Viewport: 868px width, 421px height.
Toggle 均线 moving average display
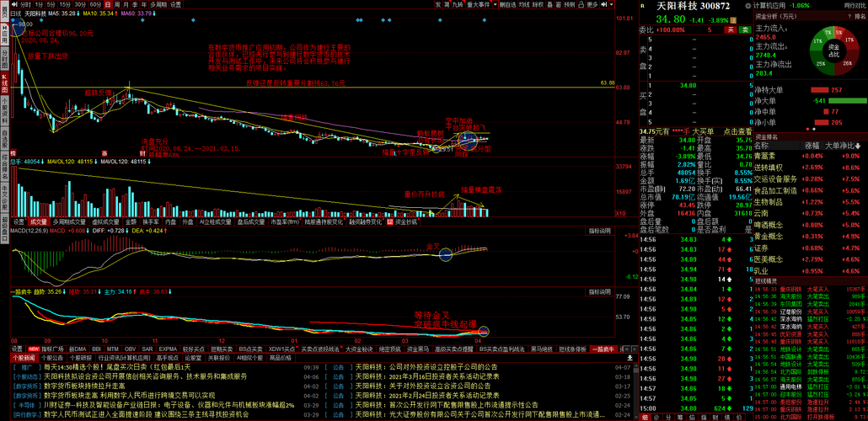(x=523, y=4)
